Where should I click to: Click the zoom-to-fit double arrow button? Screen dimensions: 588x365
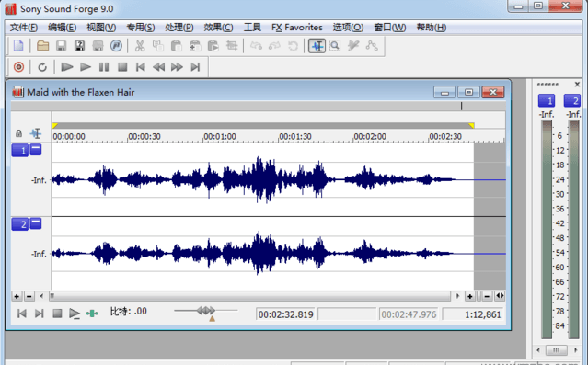(500, 296)
